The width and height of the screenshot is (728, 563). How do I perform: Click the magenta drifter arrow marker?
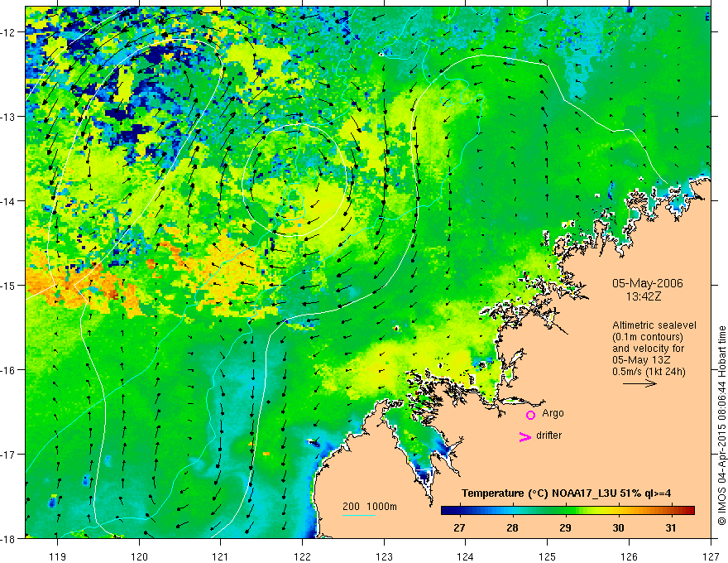pos(525,436)
